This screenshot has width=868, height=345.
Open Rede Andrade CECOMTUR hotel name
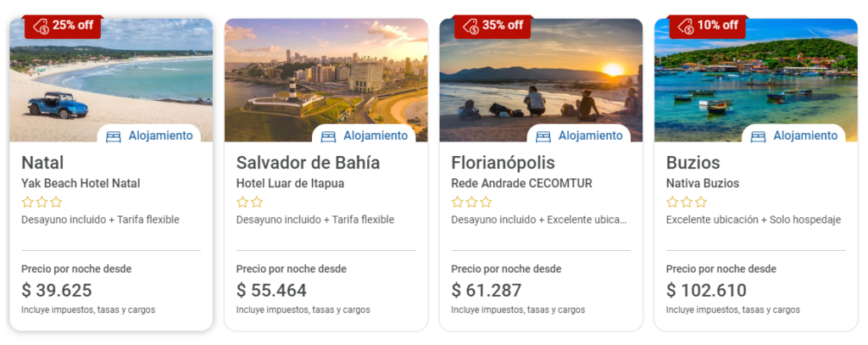[x=521, y=183]
